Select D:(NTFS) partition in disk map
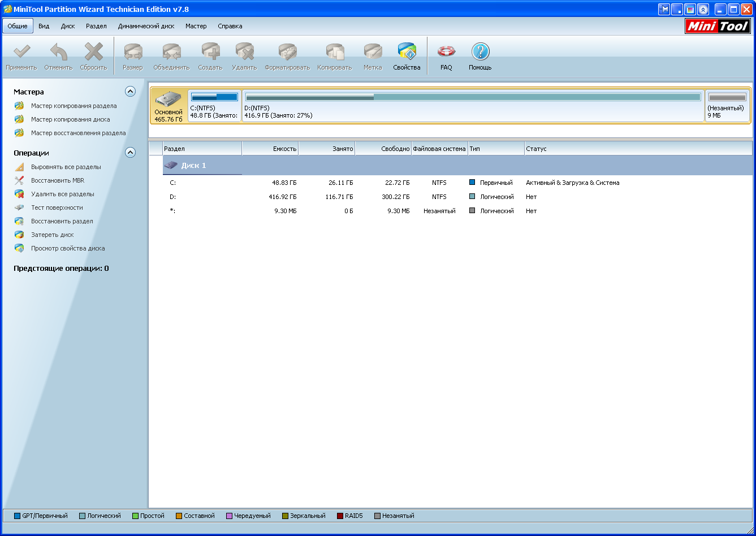The height and width of the screenshot is (536, 756). coord(473,105)
